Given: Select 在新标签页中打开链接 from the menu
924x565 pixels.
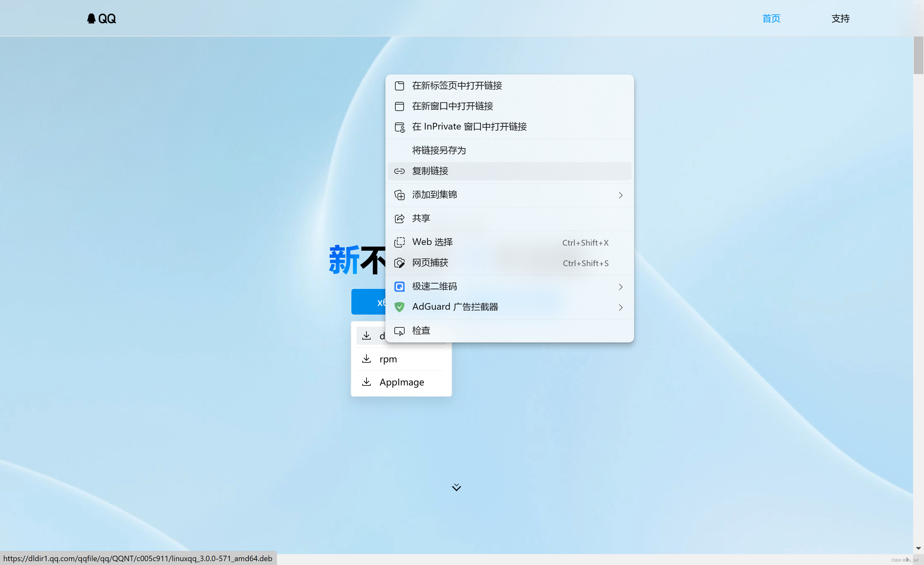Looking at the screenshot, I should pyautogui.click(x=457, y=86).
